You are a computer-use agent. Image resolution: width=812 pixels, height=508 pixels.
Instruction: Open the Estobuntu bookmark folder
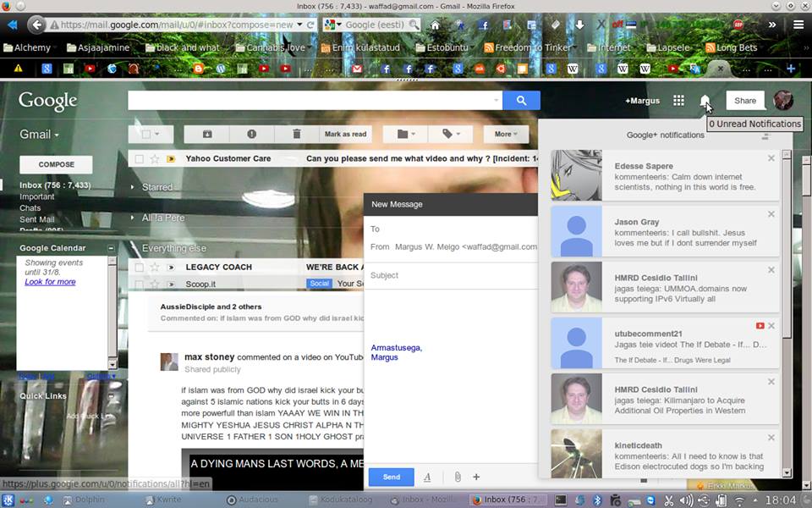tap(442, 47)
